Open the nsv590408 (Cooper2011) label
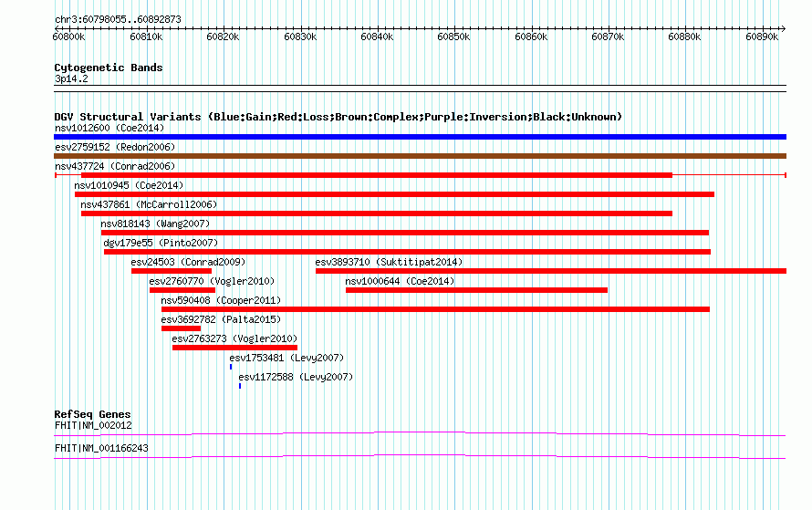812x510 pixels. 221,300
